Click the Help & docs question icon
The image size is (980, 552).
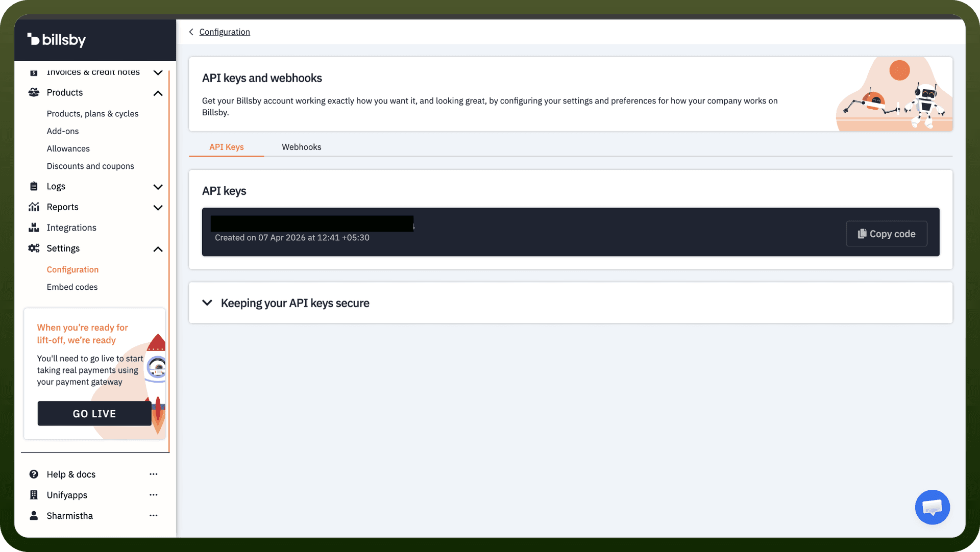[34, 474]
